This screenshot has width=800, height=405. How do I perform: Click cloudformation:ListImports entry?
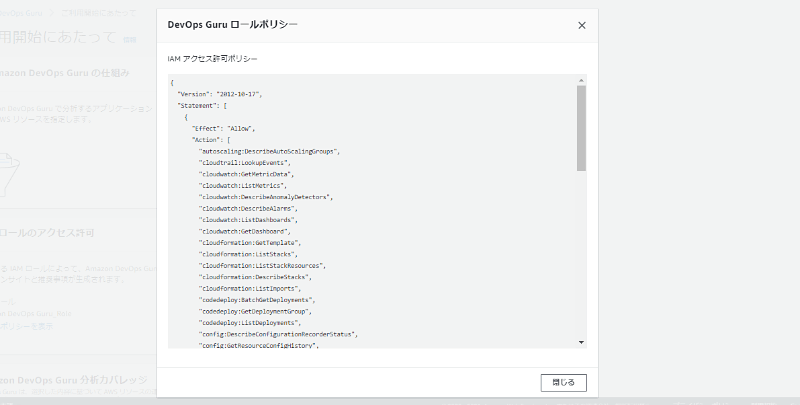point(249,289)
